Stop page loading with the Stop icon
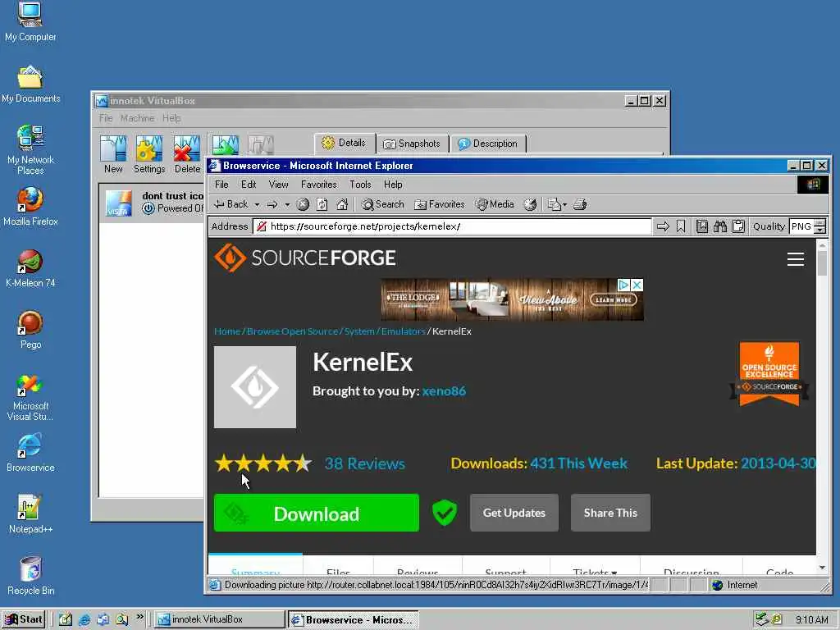 tap(303, 204)
